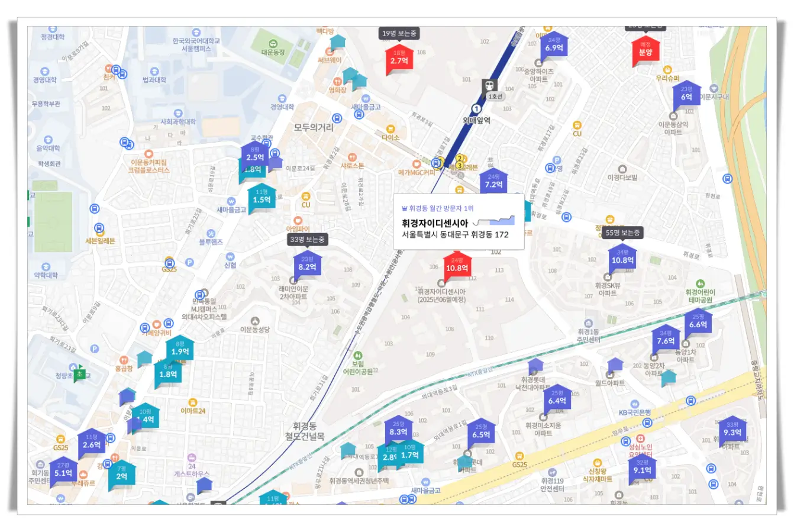This screenshot has height=532, width=794.
Task: Open the 2.5억 price marker
Action: tap(254, 156)
